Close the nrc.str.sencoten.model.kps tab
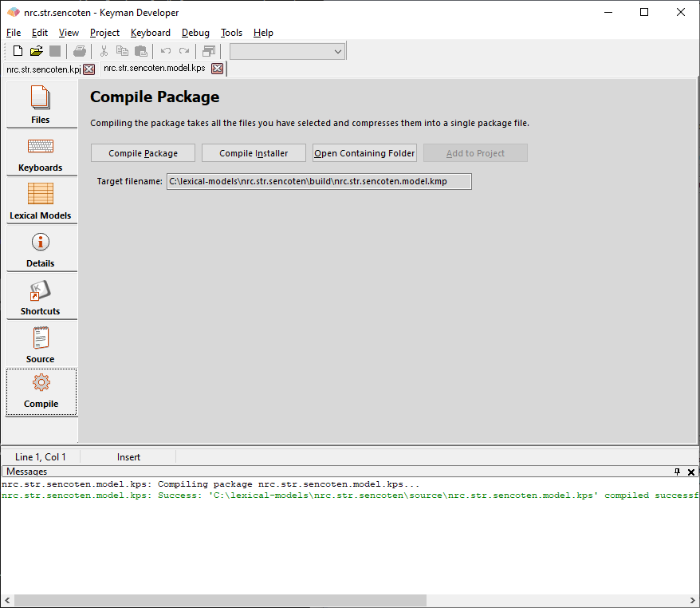This screenshot has width=700, height=608. 218,69
